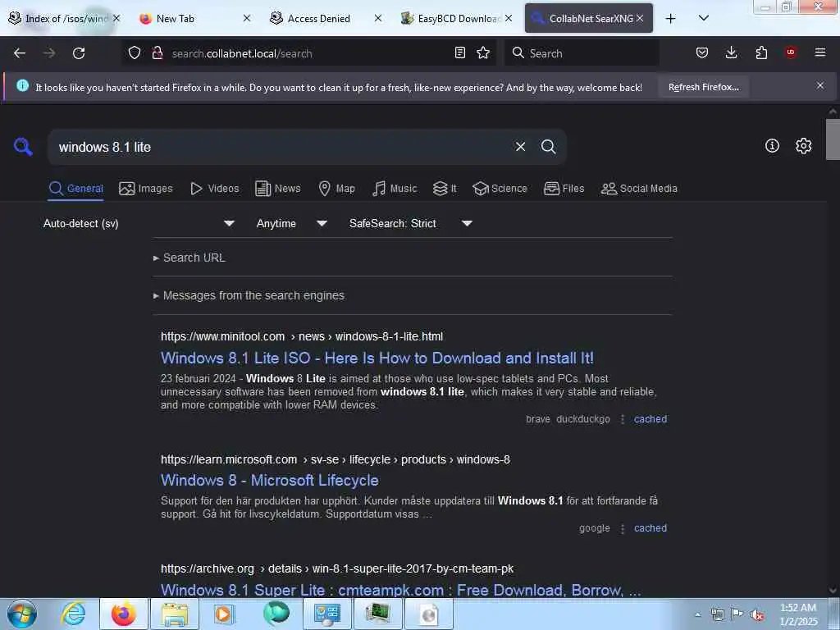The width and height of the screenshot is (840, 630).
Task: Select the General search category
Action: (75, 189)
